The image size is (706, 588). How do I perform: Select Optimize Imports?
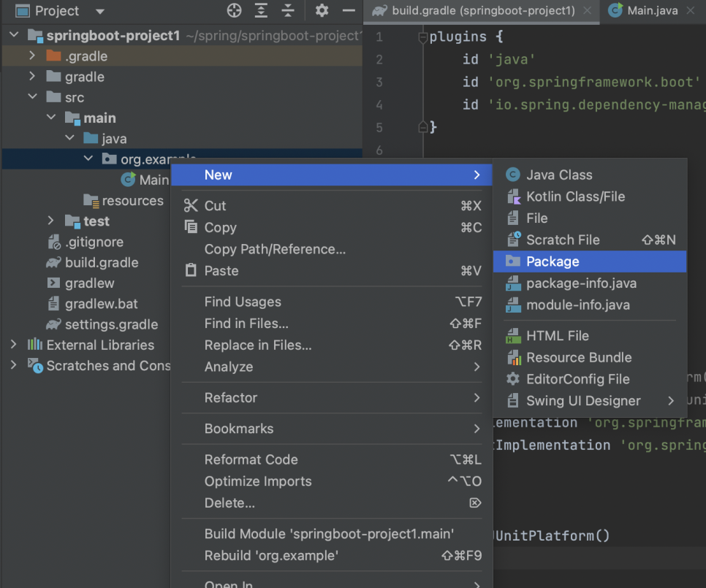(332, 481)
